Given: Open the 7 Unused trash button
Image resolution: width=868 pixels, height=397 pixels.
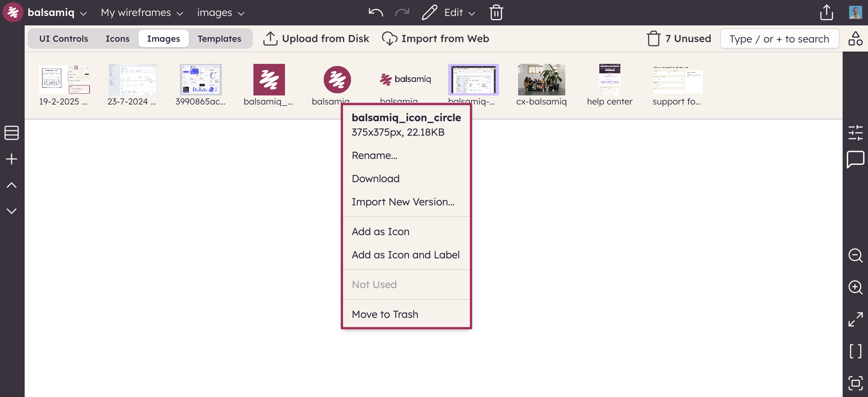Looking at the screenshot, I should tap(679, 38).
